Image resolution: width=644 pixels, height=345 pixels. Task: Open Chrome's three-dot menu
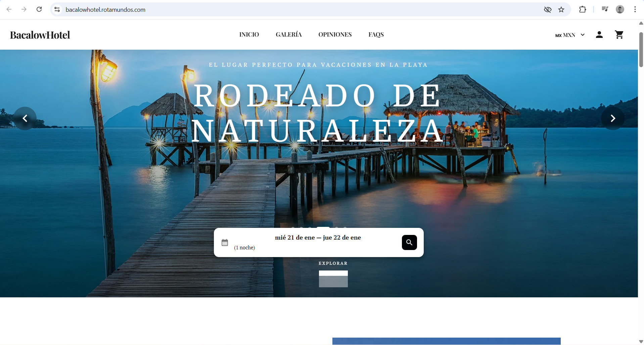(635, 9)
